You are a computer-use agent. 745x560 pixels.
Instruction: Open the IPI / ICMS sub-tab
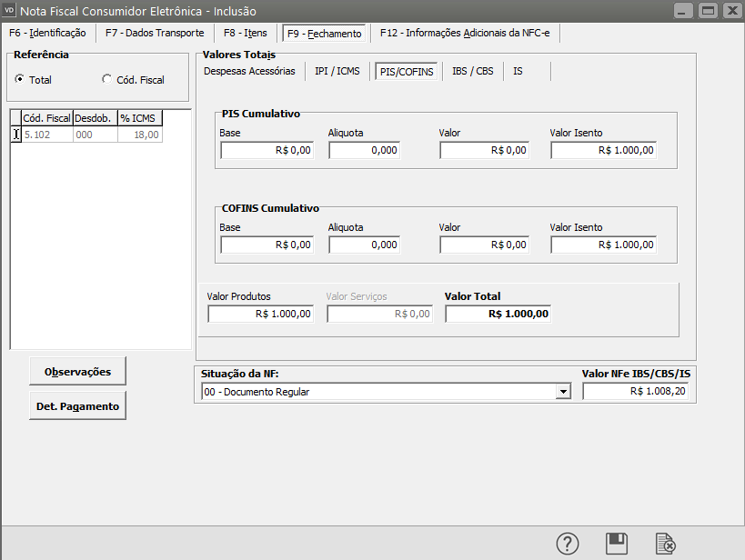(x=337, y=71)
